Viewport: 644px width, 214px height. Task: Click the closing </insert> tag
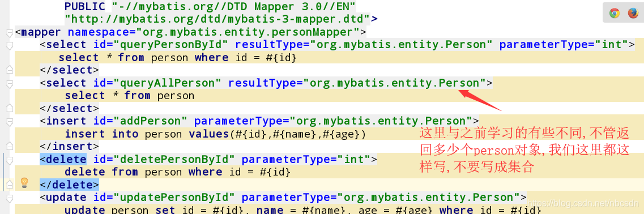coord(70,146)
